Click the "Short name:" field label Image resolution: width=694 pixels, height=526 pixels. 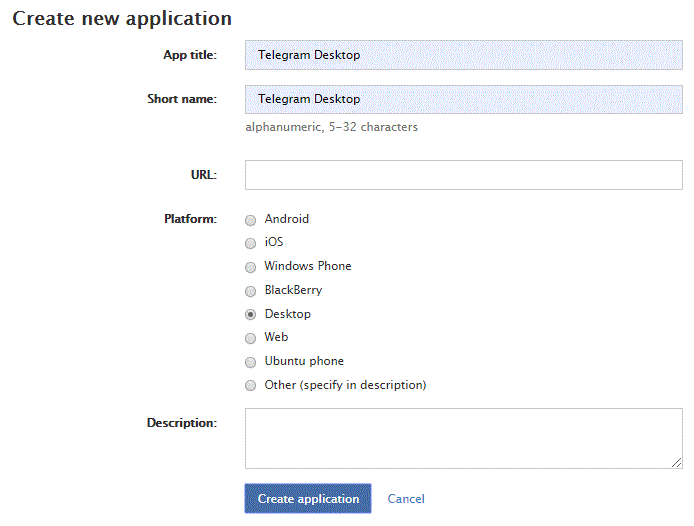point(182,99)
